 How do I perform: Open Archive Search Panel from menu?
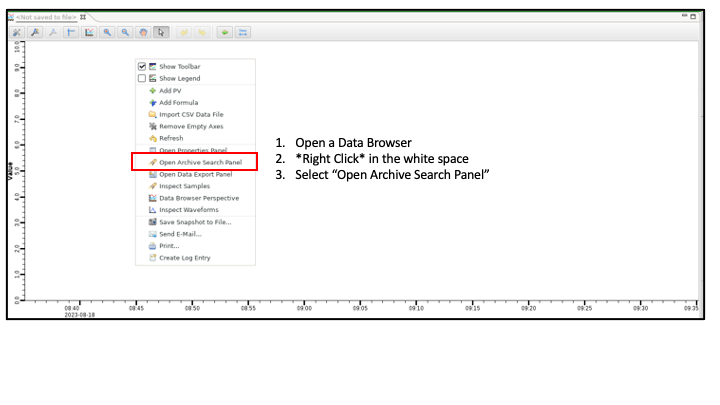click(x=200, y=162)
